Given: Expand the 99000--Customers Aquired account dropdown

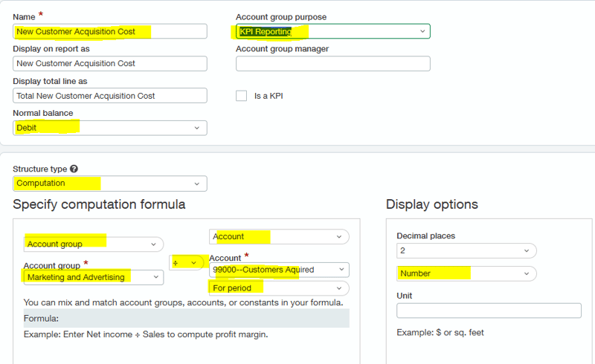Looking at the screenshot, I should [279, 270].
